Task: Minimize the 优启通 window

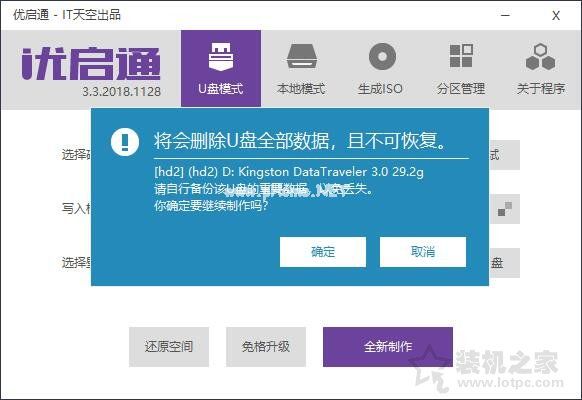Action: (x=505, y=15)
